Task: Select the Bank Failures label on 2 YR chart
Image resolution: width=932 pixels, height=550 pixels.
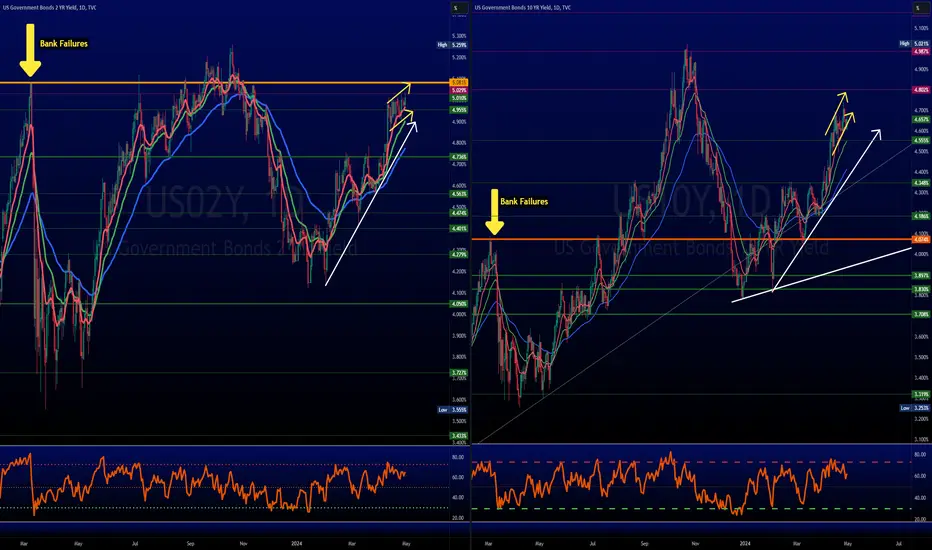Action: tap(64, 43)
